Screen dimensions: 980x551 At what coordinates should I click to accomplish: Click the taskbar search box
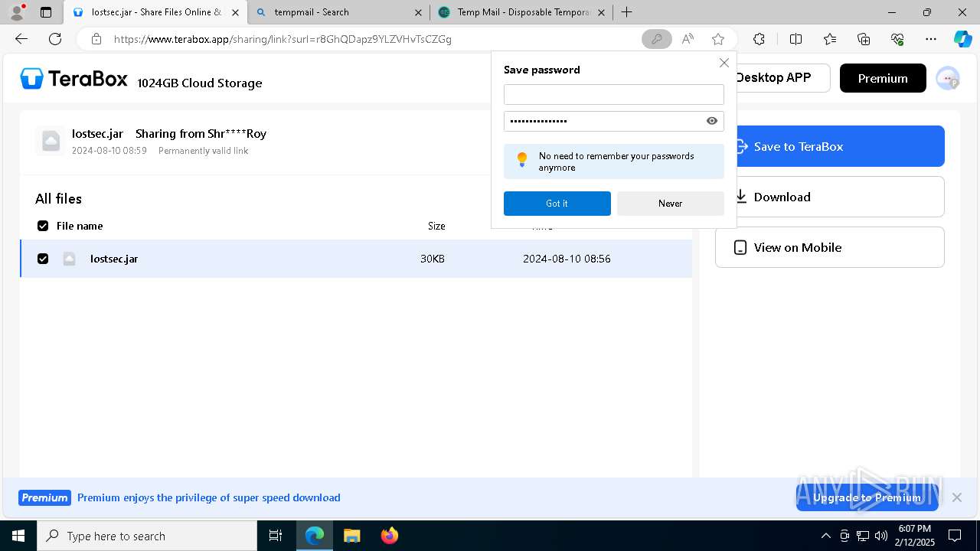point(147,536)
